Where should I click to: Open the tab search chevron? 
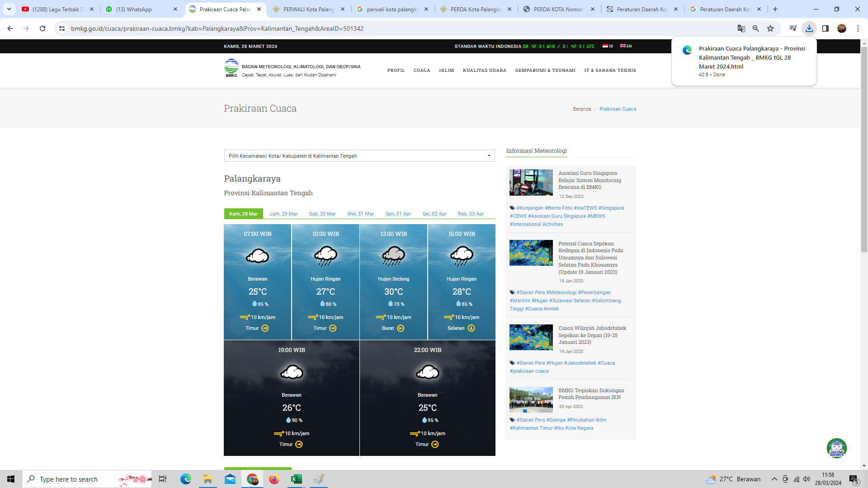pos(9,9)
